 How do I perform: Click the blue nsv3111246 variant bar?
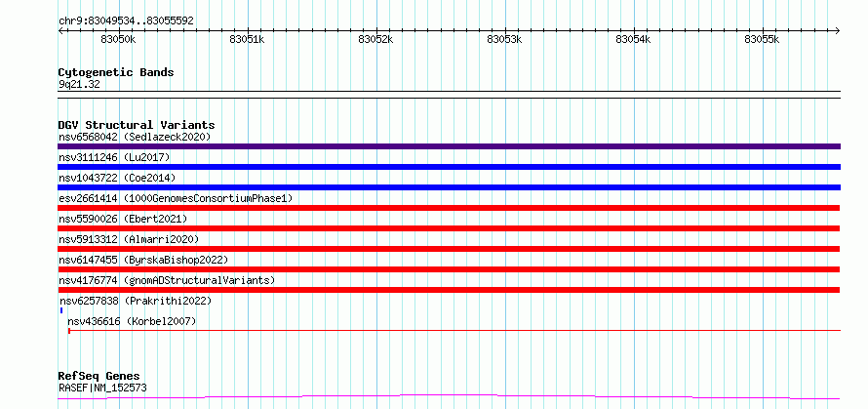pyautogui.click(x=449, y=167)
